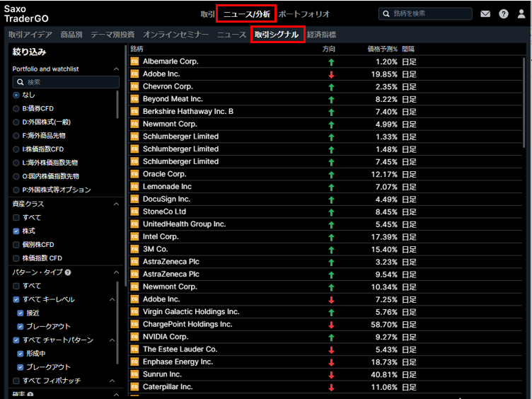
Task: Select the B:債券CFD radio option
Action: 16,108
